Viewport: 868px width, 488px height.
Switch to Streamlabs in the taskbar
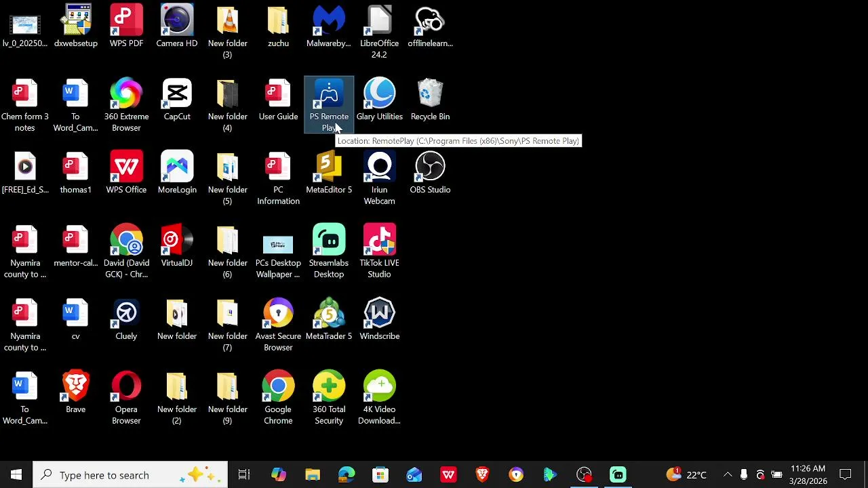coord(618,475)
